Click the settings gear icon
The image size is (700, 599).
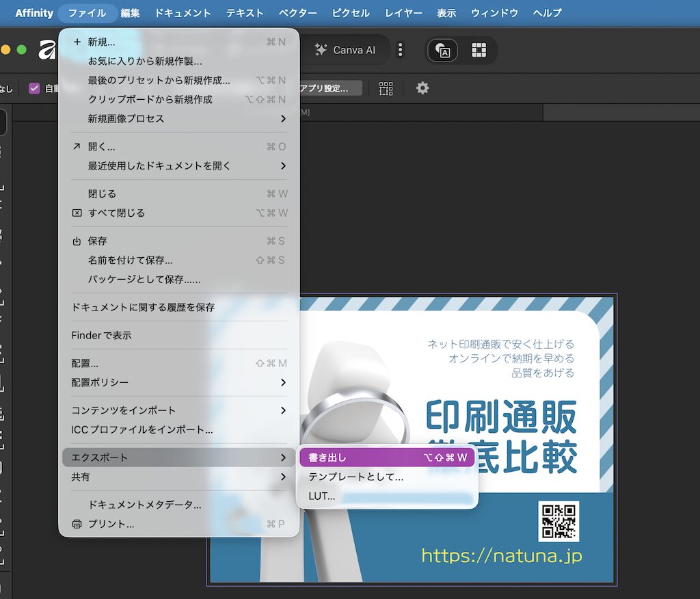[422, 88]
